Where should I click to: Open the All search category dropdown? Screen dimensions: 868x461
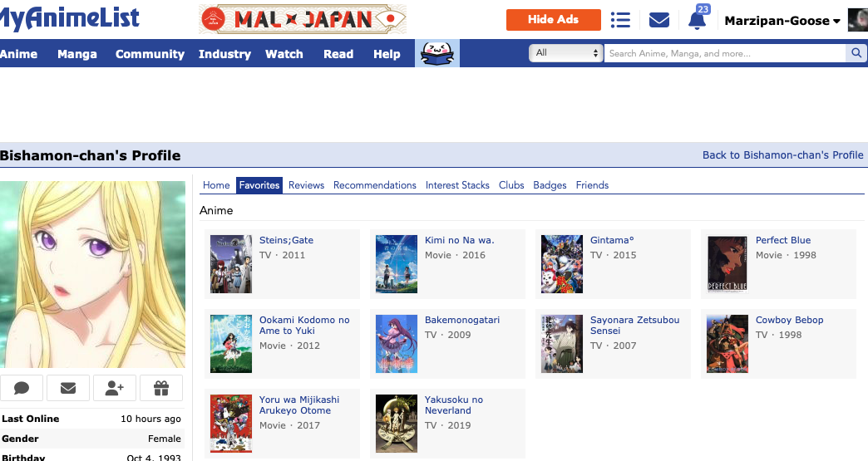pos(566,53)
